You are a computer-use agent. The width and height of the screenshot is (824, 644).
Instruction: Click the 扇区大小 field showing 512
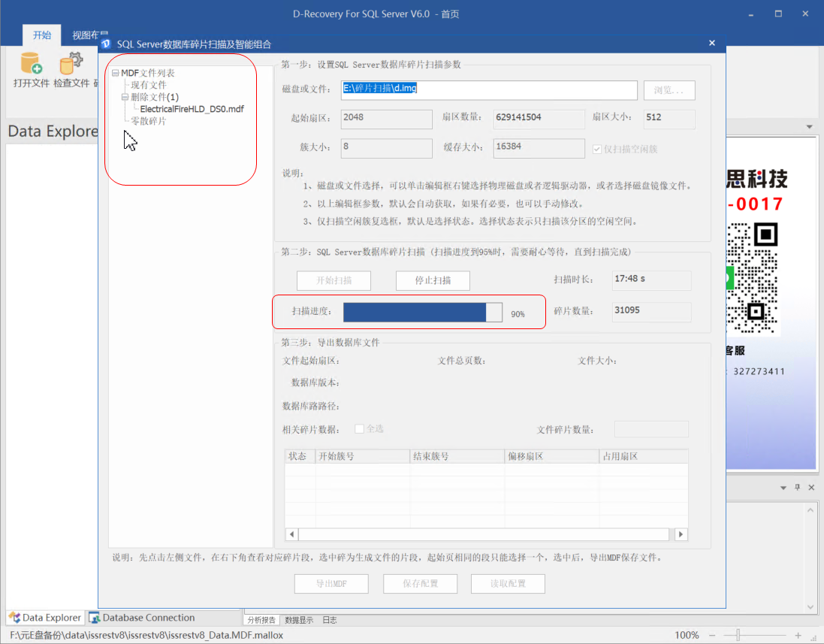coord(669,119)
